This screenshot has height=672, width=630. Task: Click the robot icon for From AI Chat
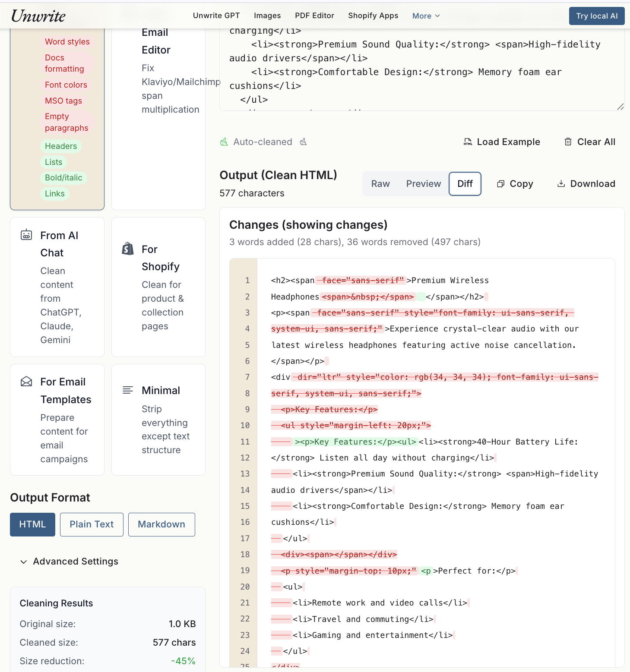click(x=26, y=235)
